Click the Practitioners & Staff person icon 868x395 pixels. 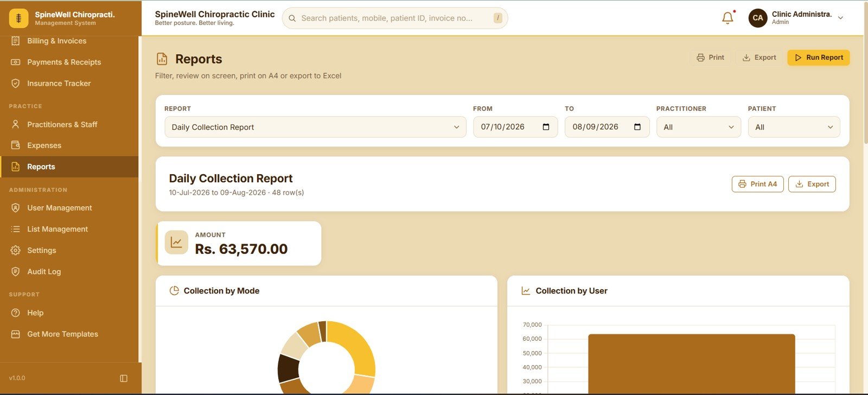pos(16,124)
